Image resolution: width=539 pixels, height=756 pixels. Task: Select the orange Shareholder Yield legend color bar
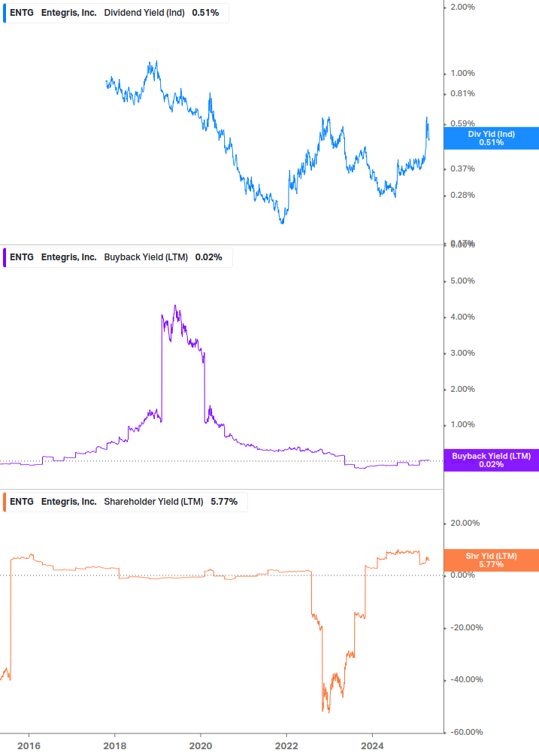(5, 502)
